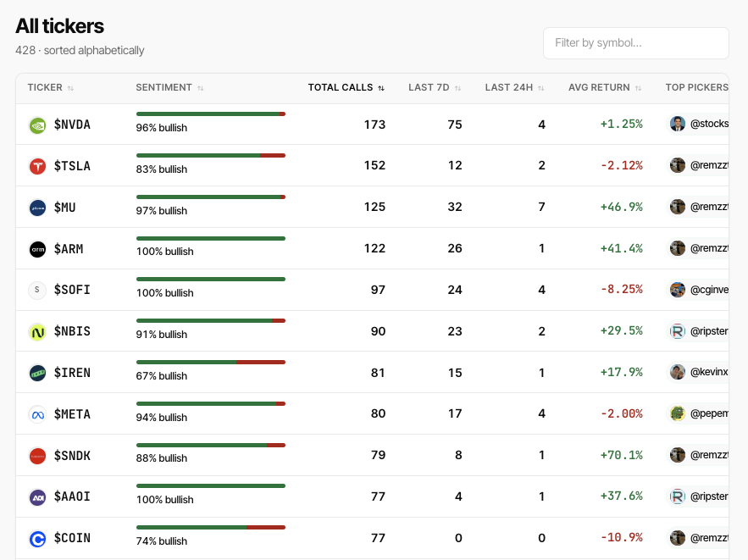Click the Micron logo icon for $MU
Viewport: 748px width, 560px height.
coord(37,208)
